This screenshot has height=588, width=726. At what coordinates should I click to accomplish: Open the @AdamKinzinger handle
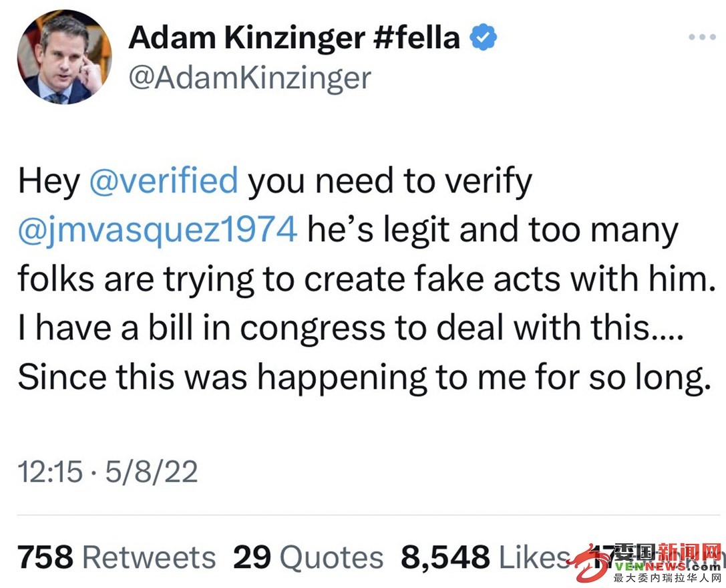point(250,78)
